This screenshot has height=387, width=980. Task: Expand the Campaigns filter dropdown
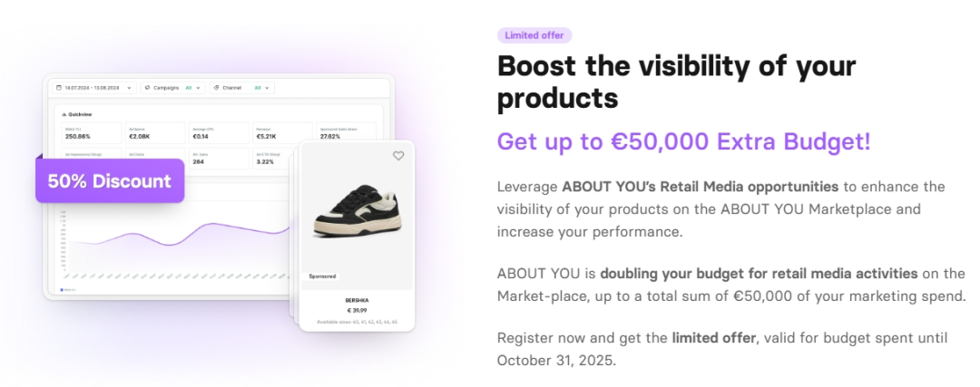point(199,88)
